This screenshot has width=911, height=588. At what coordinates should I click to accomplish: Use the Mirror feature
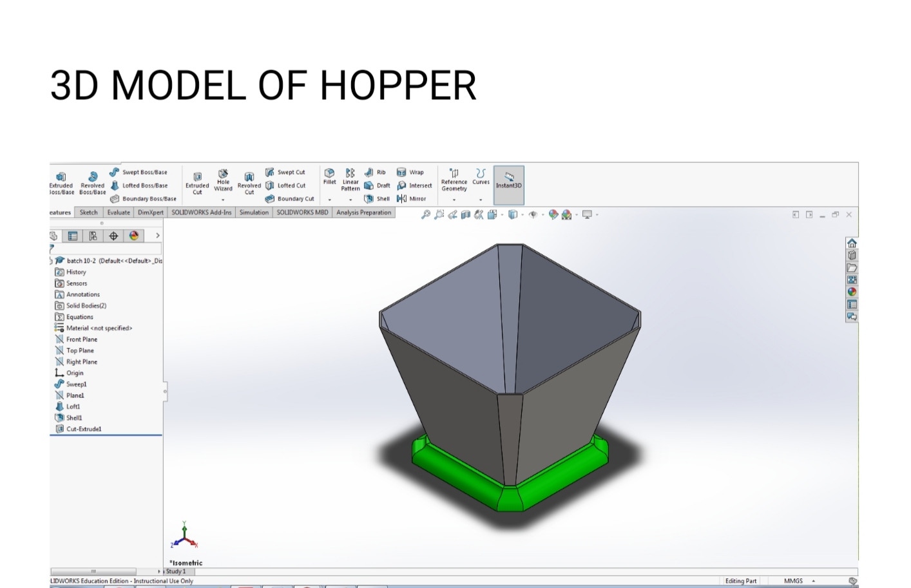click(x=412, y=198)
